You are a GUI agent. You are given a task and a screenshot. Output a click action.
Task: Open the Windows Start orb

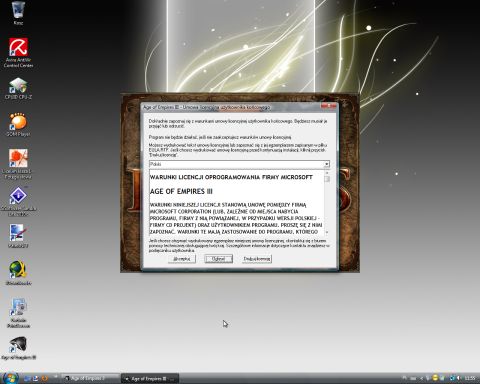click(11, 378)
